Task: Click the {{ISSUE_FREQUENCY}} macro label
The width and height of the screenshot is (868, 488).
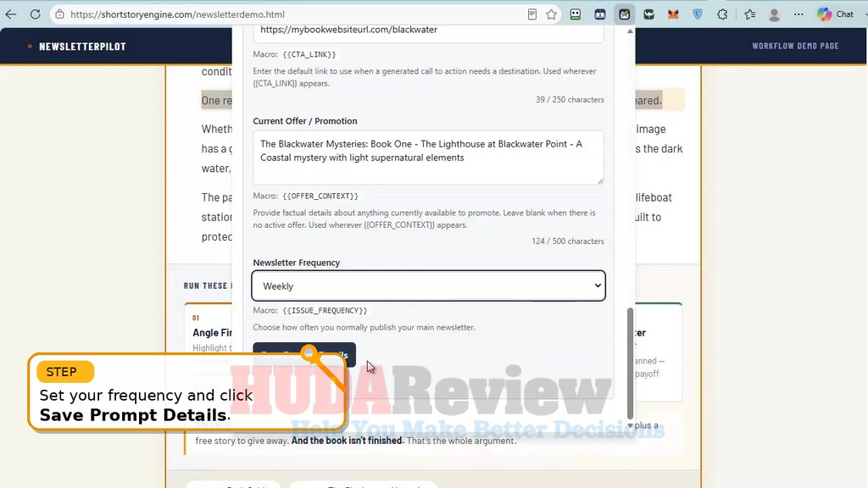Action: [x=325, y=310]
